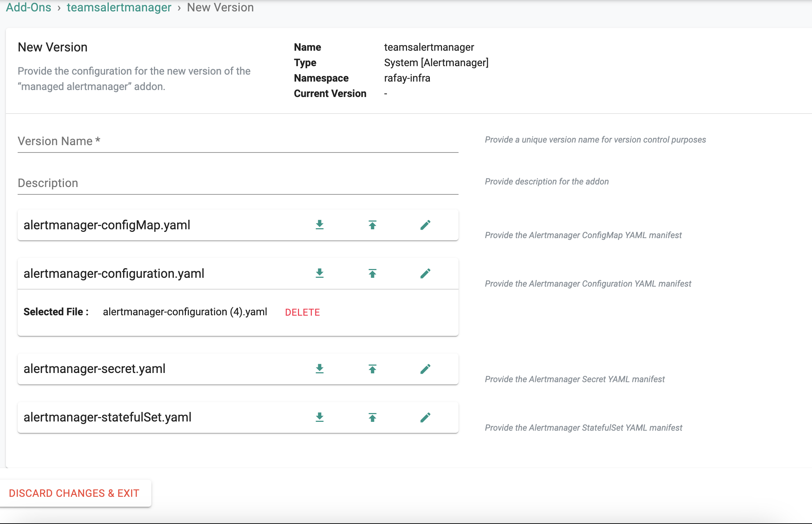Upload file for alertmanager-configuration.yaml

click(x=373, y=273)
